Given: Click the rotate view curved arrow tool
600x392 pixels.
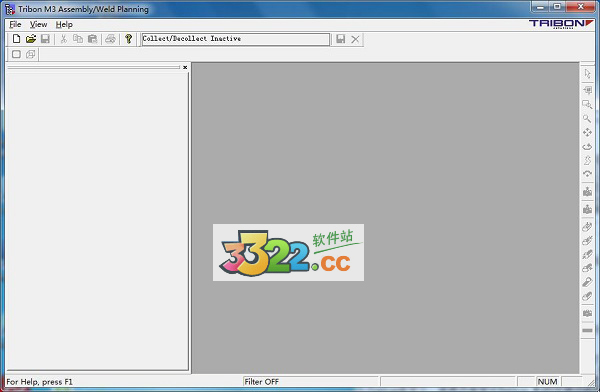Looking at the screenshot, I should (587, 147).
